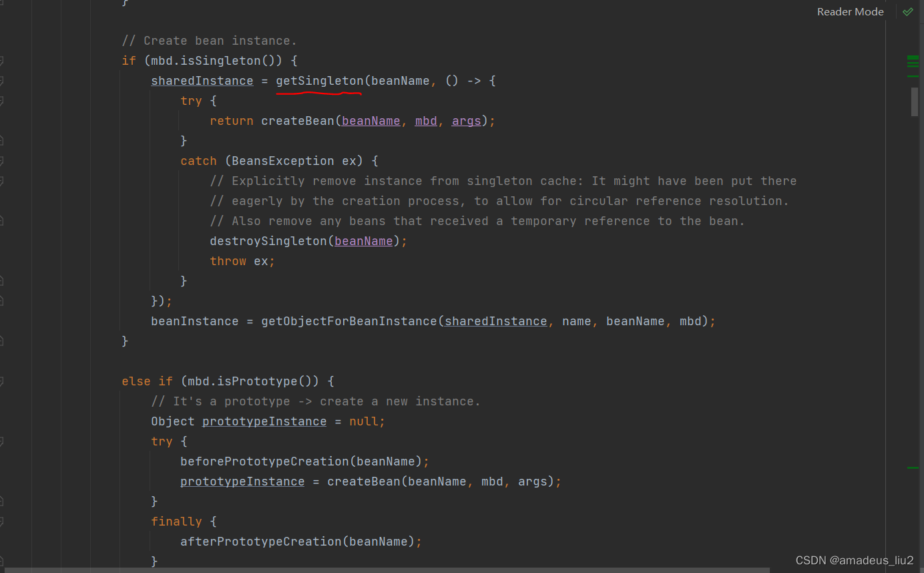Click the vertical scrollbar thumb
Image resolution: width=924 pixels, height=573 pixels.
point(915,102)
